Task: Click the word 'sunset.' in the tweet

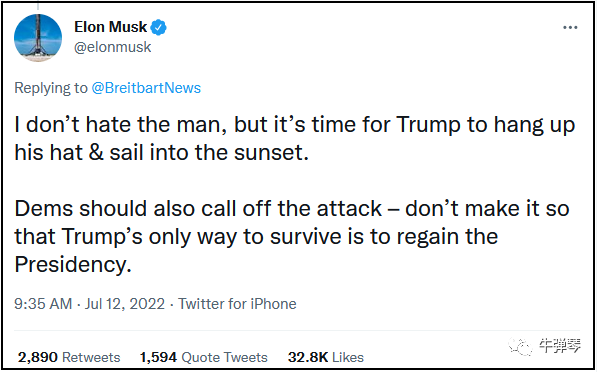Action: pos(271,153)
